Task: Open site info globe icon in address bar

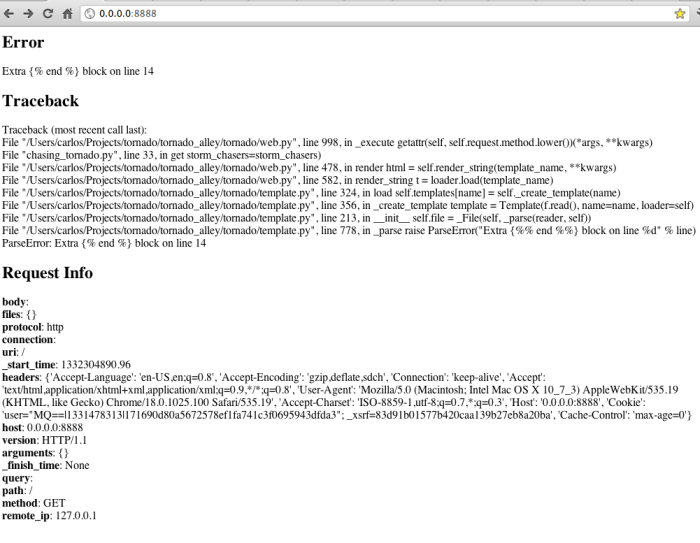Action: tap(90, 13)
